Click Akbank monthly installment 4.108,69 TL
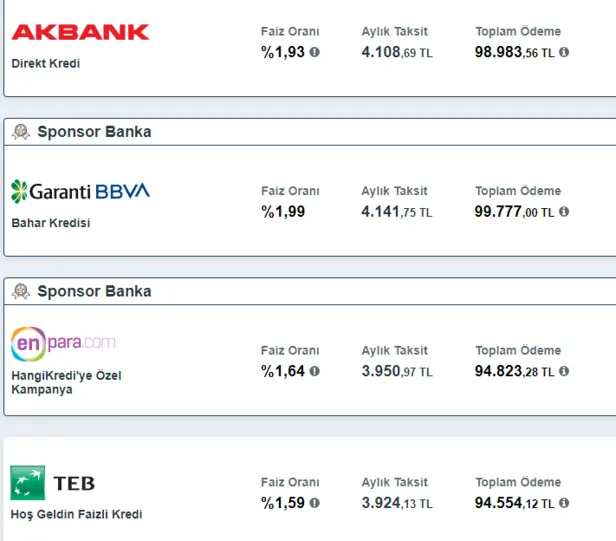 (397, 52)
